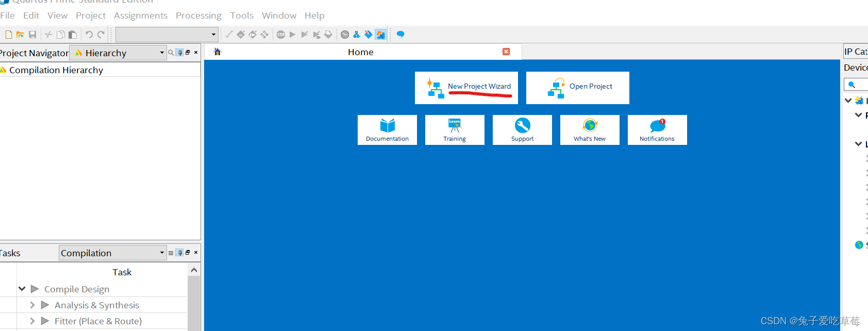Open the Documentation tile
Image resolution: width=868 pixels, height=331 pixels.
click(387, 130)
